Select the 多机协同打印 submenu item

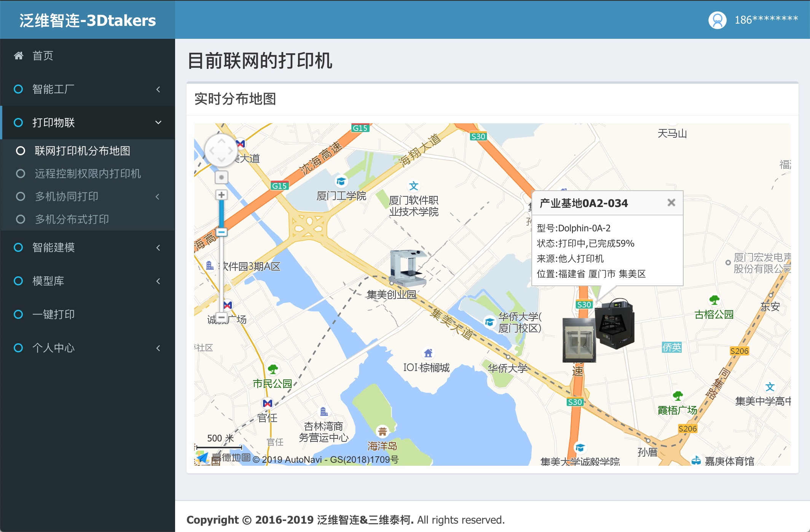(88, 196)
